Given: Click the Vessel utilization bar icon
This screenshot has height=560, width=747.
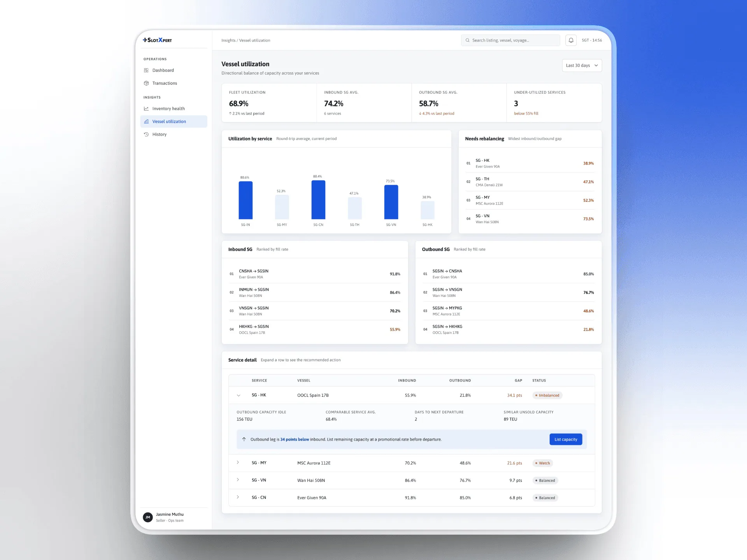Looking at the screenshot, I should coord(146,121).
